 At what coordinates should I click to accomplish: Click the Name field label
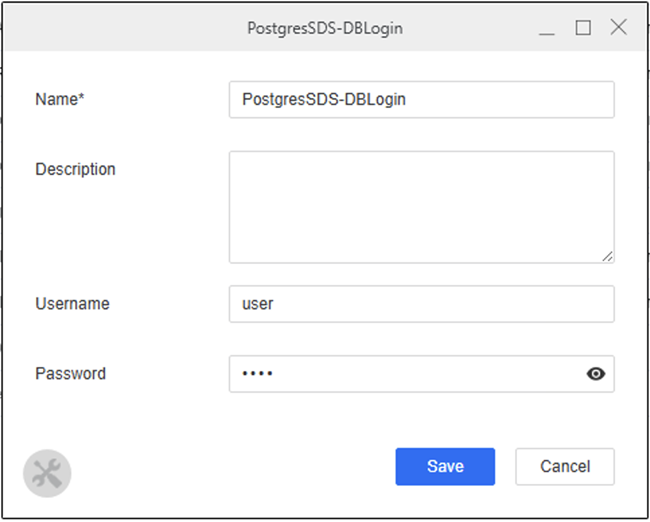click(56, 99)
